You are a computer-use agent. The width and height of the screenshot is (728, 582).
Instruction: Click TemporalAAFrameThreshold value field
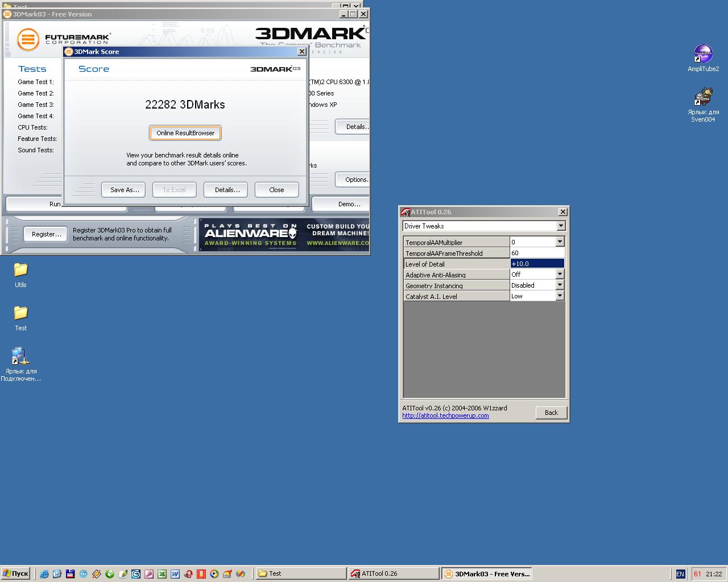tap(537, 253)
